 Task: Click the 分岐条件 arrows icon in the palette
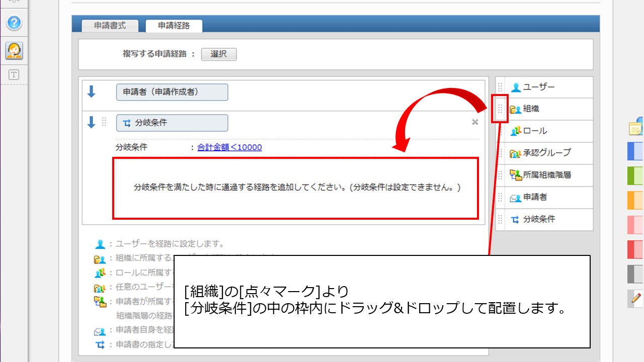pyautogui.click(x=515, y=219)
